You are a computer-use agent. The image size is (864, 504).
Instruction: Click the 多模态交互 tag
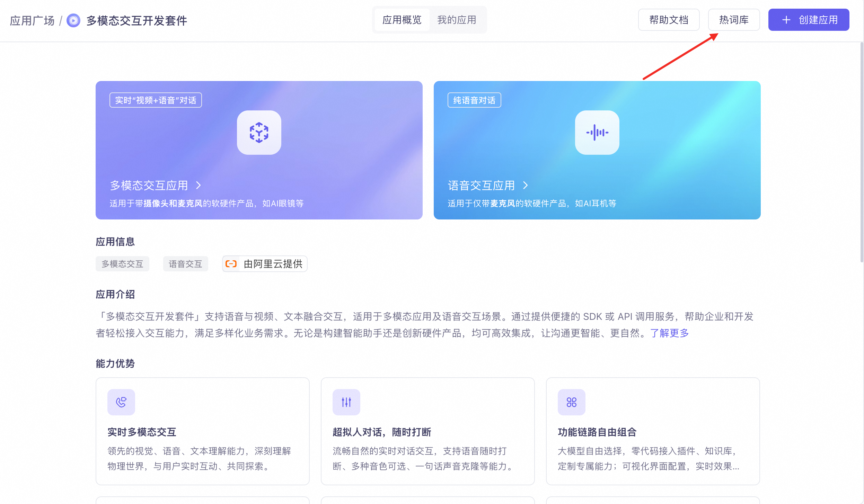[122, 264]
